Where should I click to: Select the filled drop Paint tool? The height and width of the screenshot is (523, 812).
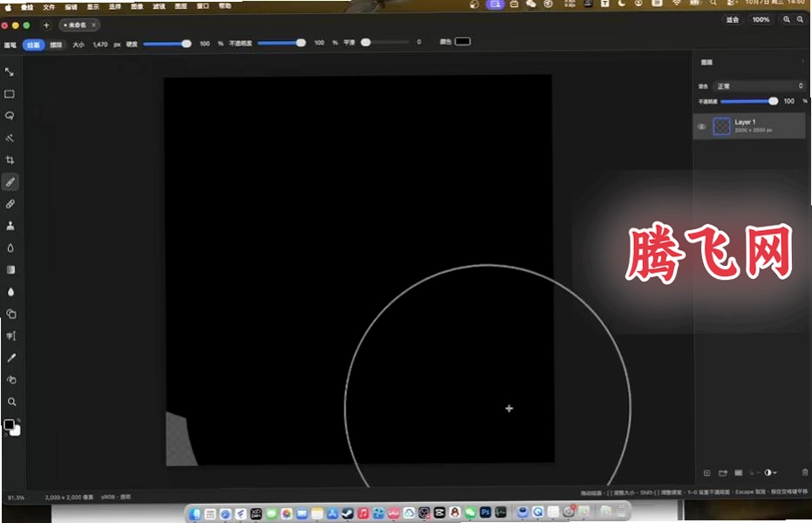pos(10,292)
